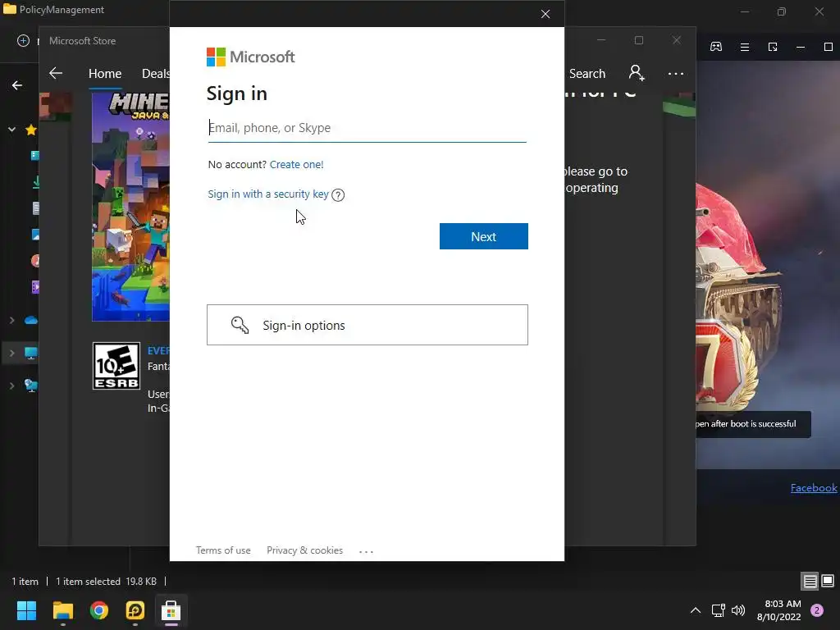This screenshot has width=840, height=630.
Task: Click the volume speaker tray icon
Action: click(738, 610)
